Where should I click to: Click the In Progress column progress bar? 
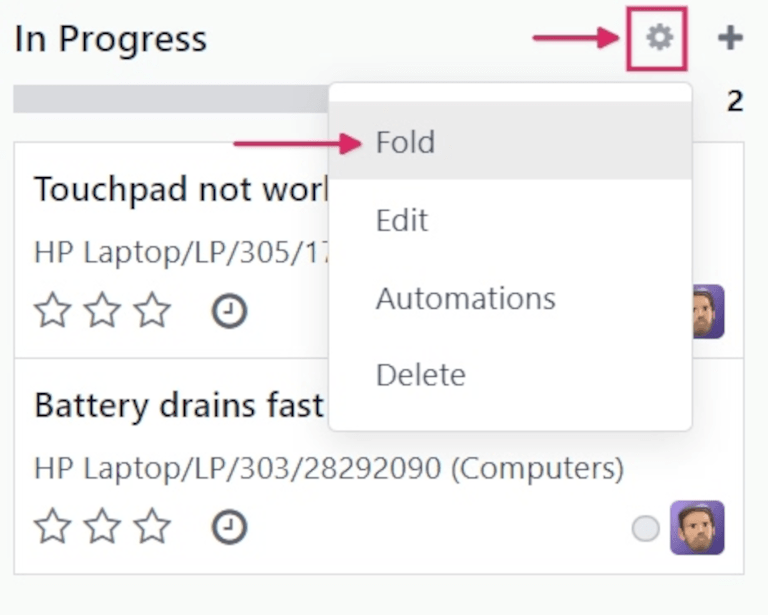tap(170, 99)
